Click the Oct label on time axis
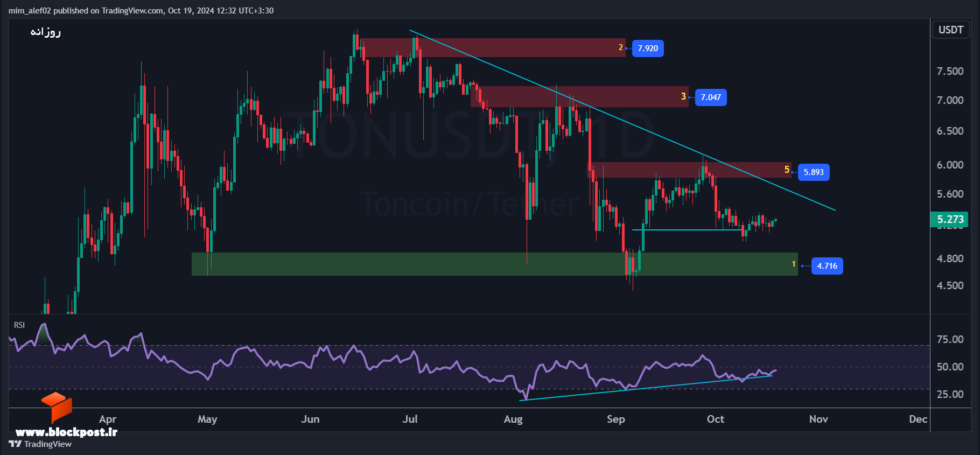 click(715, 419)
